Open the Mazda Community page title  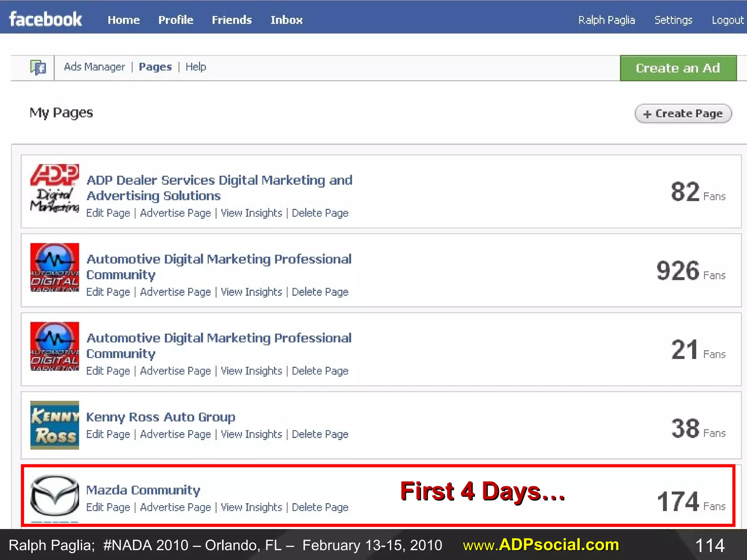tap(143, 490)
